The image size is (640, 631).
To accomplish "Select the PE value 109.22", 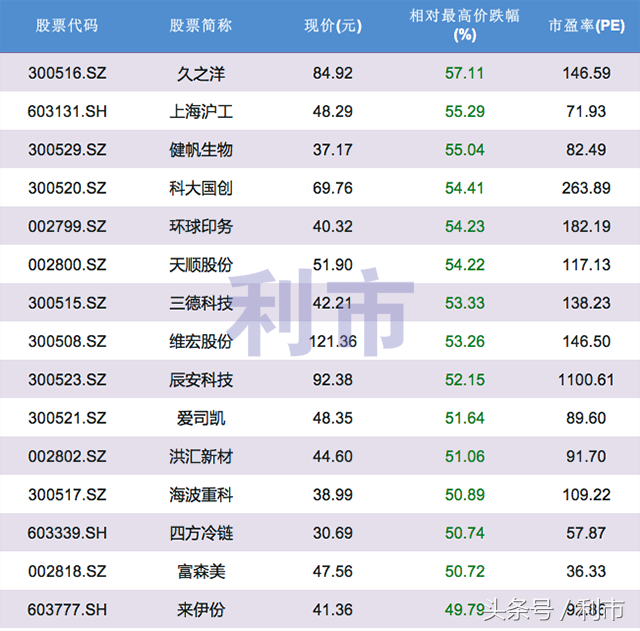I will point(587,495).
